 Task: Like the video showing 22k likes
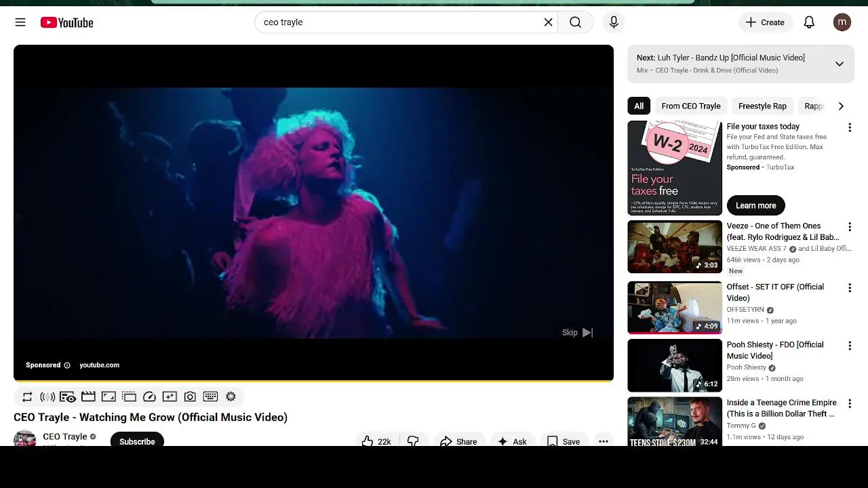tap(376, 441)
